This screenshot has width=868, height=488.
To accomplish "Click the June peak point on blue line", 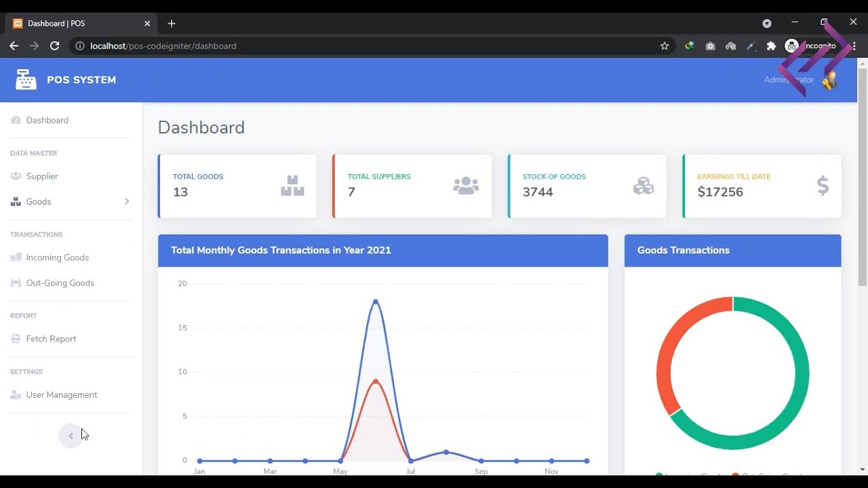I will tap(376, 302).
